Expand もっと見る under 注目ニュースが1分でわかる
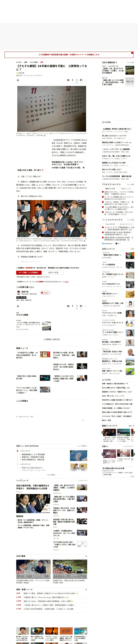 pyautogui.click(x=52, y=475)
